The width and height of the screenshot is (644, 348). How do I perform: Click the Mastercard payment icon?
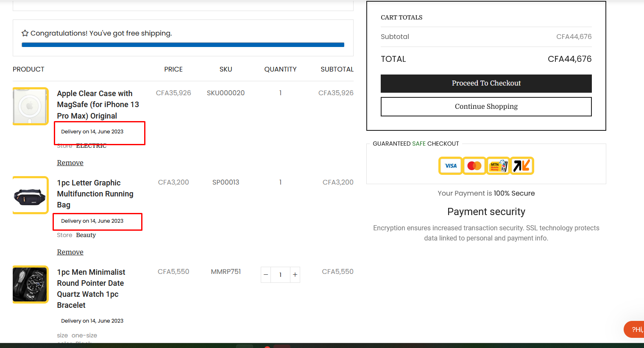[474, 166]
